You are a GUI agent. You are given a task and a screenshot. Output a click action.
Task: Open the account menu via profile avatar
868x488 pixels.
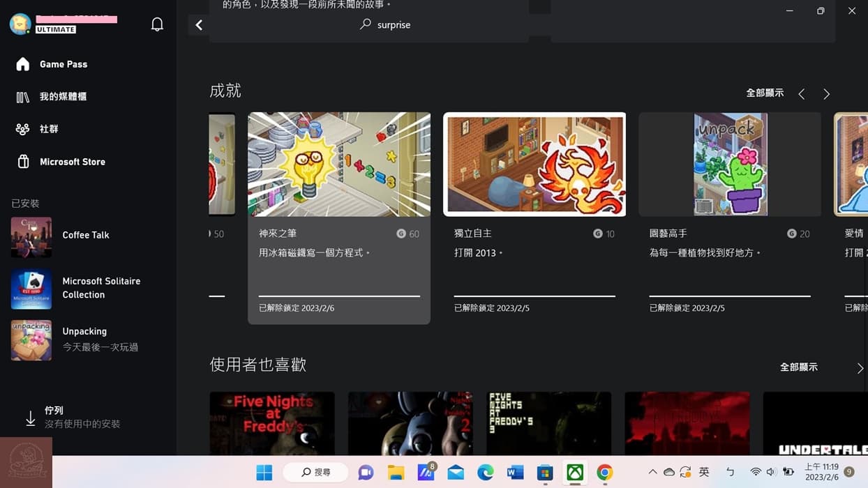(21, 23)
